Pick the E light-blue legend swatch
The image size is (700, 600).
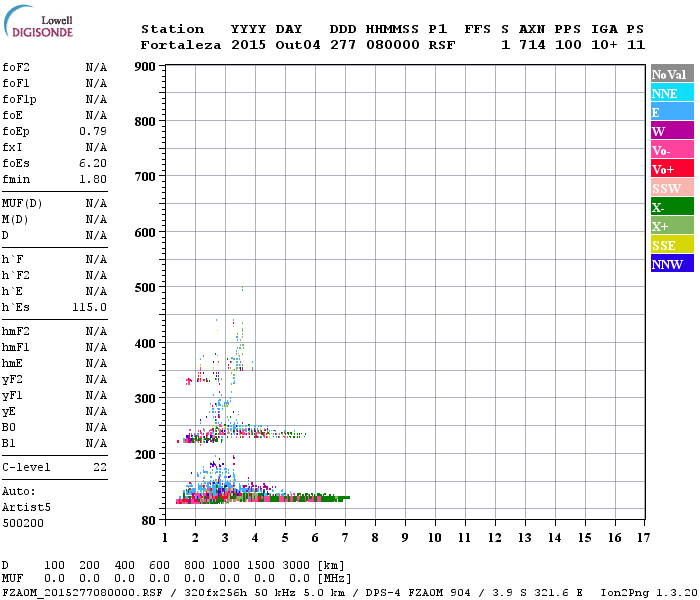point(672,112)
